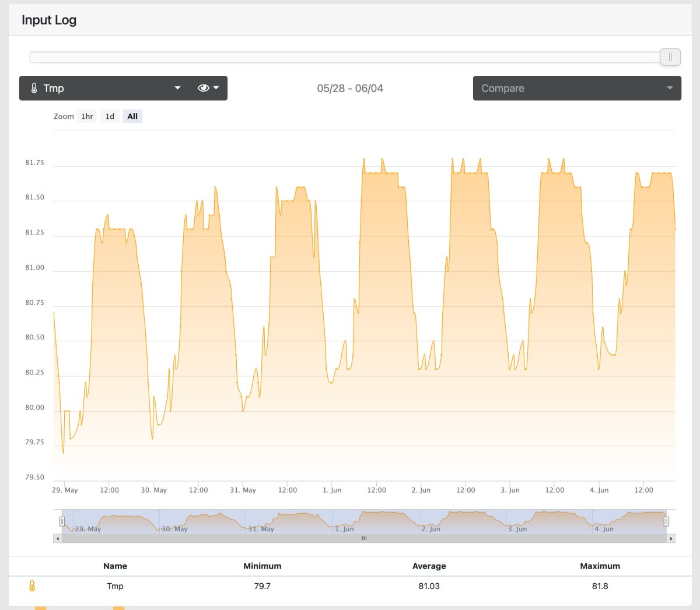Viewport: 700px width, 610px height.
Task: Click the orange thermometer icon in table
Action: (32, 586)
